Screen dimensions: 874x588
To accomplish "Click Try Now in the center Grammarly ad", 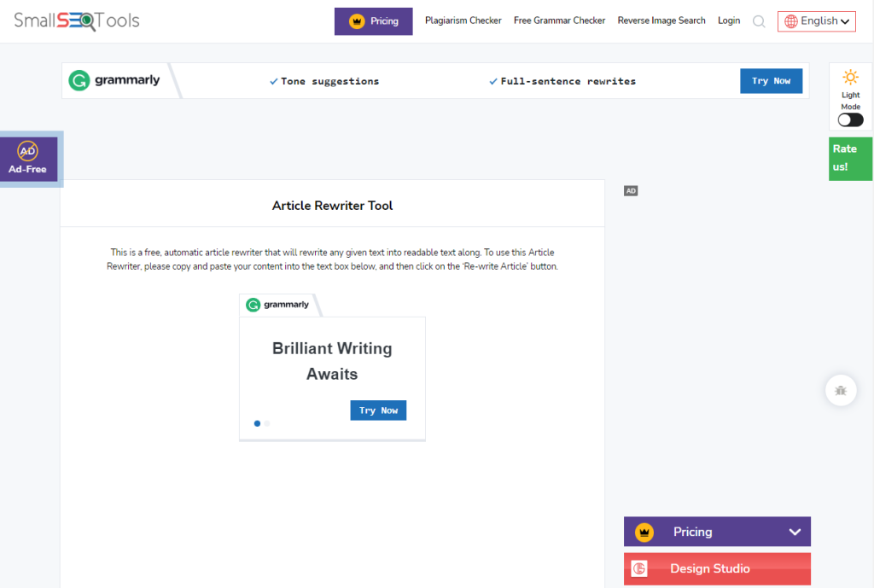I will [x=378, y=410].
